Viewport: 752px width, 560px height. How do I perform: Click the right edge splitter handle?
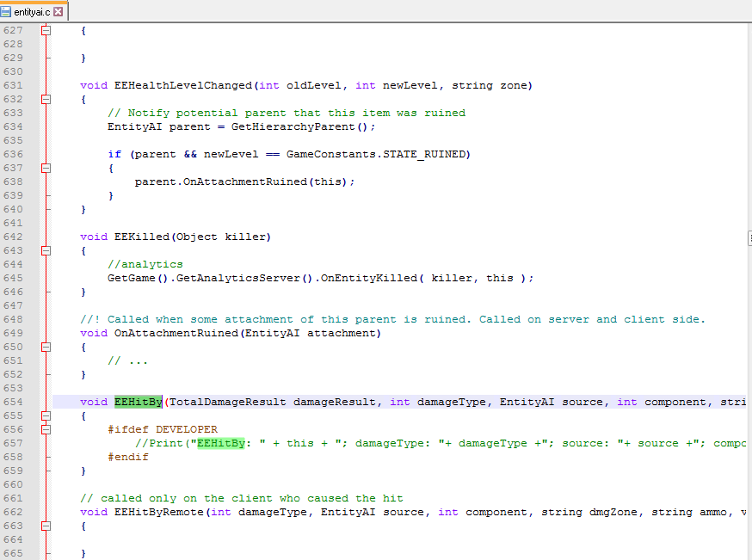(x=749, y=238)
